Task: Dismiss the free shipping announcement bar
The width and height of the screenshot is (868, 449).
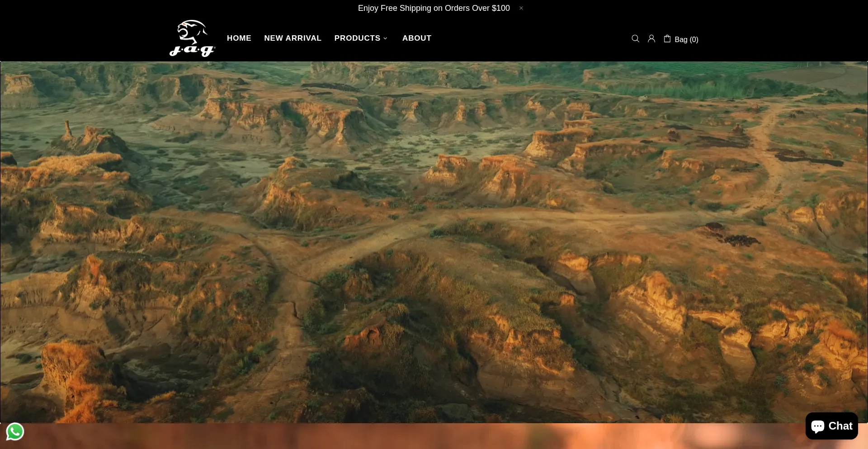Action: [521, 8]
